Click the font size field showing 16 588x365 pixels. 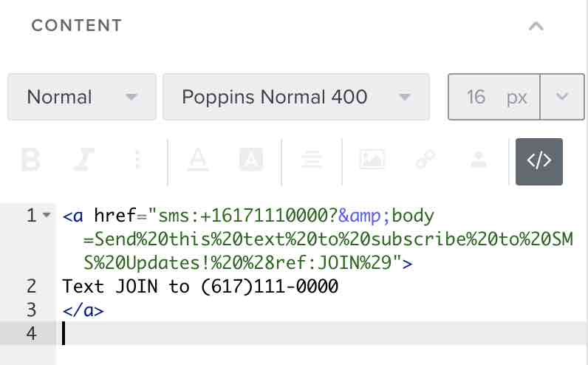pyautogui.click(x=477, y=97)
